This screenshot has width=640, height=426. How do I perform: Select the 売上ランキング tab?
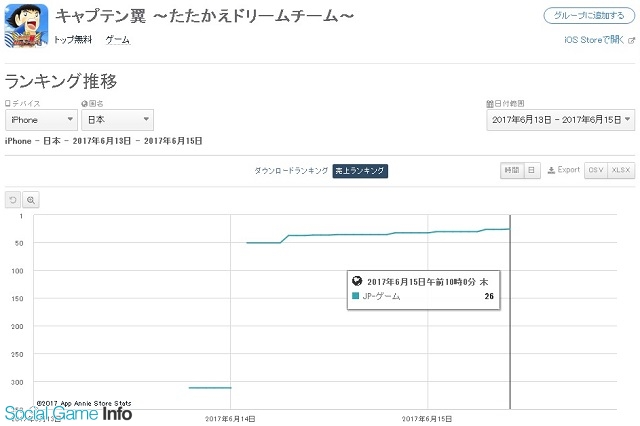360,171
